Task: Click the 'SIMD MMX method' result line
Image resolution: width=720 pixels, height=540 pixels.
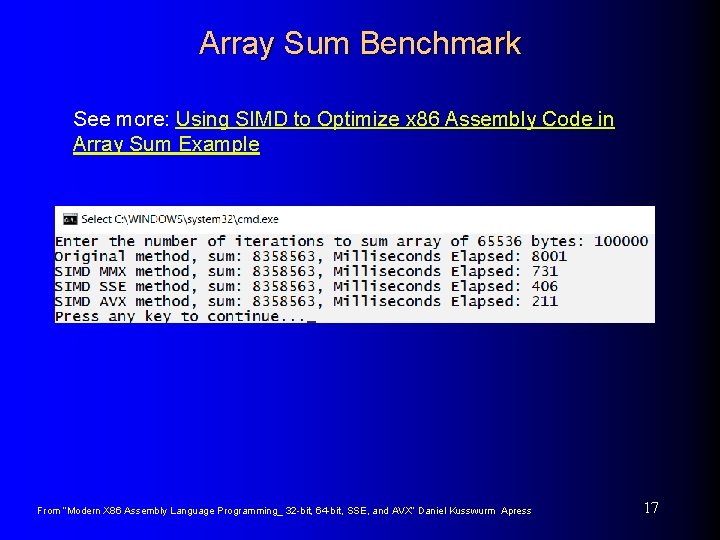Action: (306, 271)
